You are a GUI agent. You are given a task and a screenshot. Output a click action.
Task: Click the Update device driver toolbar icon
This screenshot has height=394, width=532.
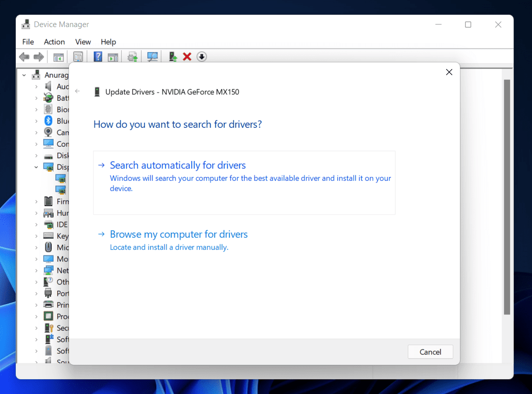click(x=132, y=57)
